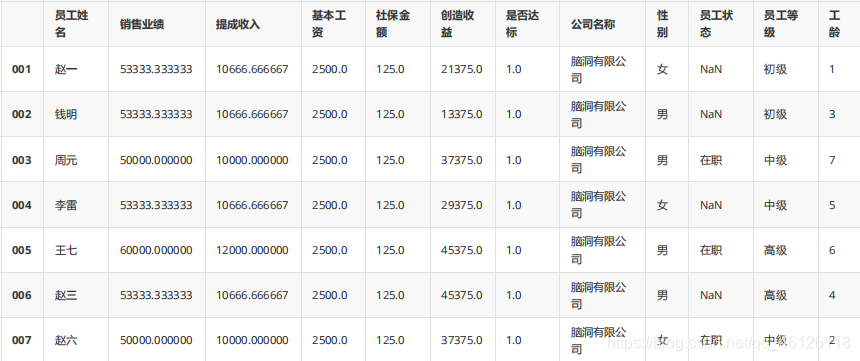Screen dimensions: 860x361
Task: Click 工龄 value 7 for 周元
Action: 832,160
